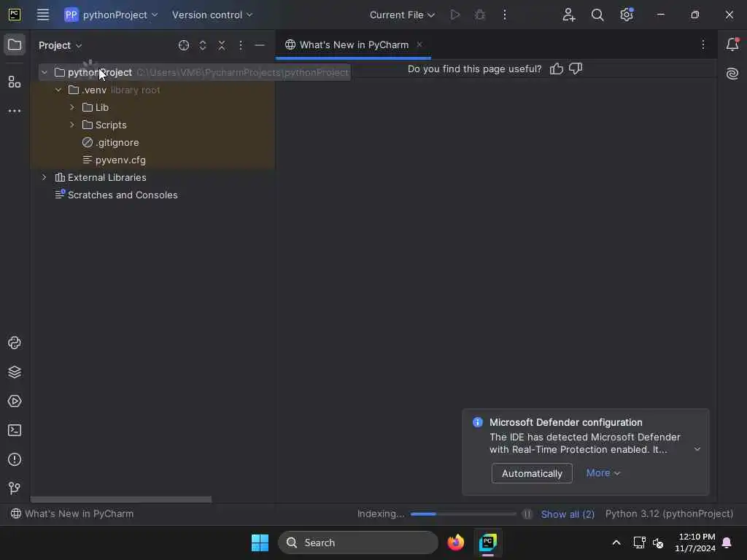Open Version control dropdown
The image size is (747, 560).
pyautogui.click(x=212, y=15)
